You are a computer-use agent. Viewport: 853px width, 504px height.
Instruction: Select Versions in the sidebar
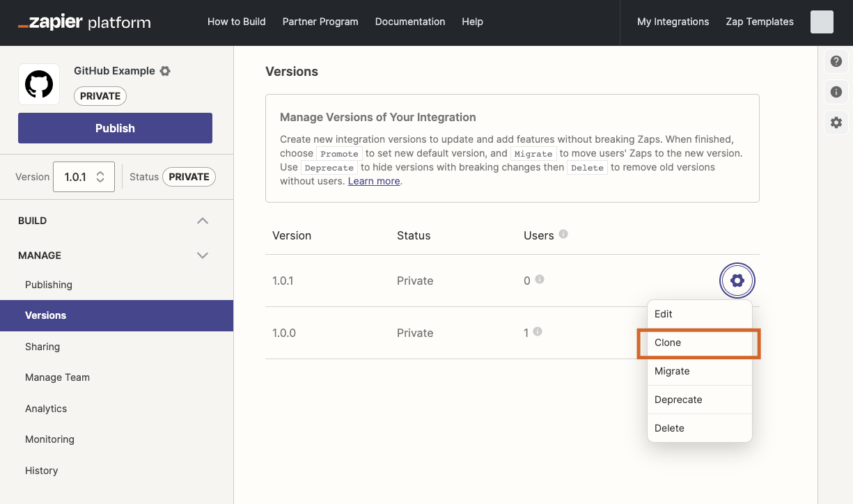coord(116,315)
